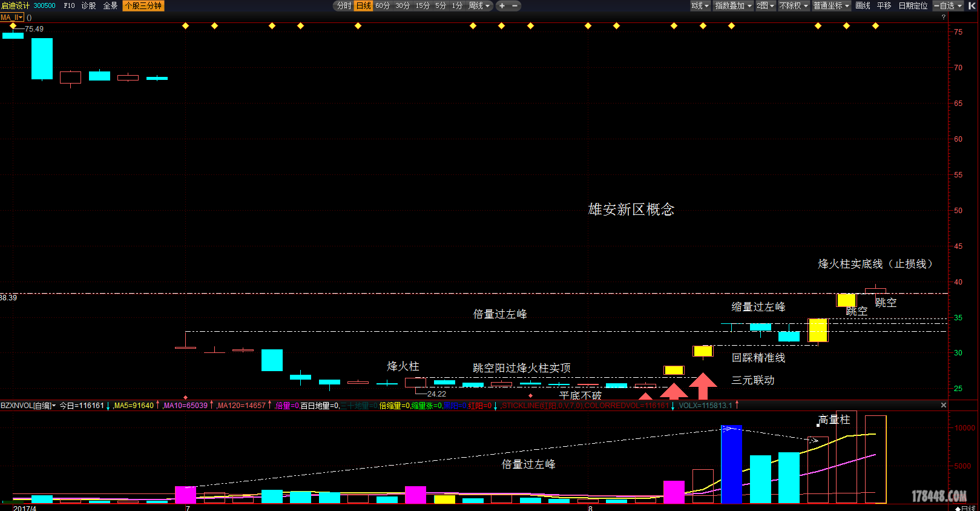Click the 缩量过左峰 annotation label

758,307
